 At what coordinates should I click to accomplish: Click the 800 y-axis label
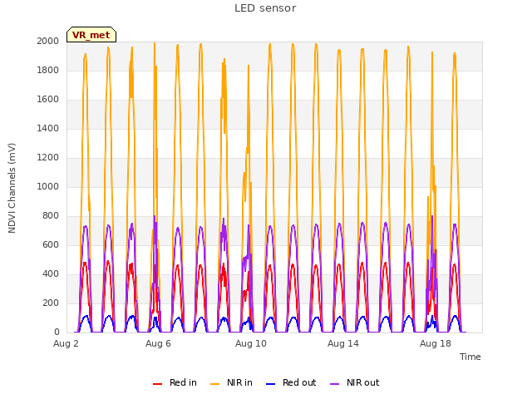[x=51, y=216]
